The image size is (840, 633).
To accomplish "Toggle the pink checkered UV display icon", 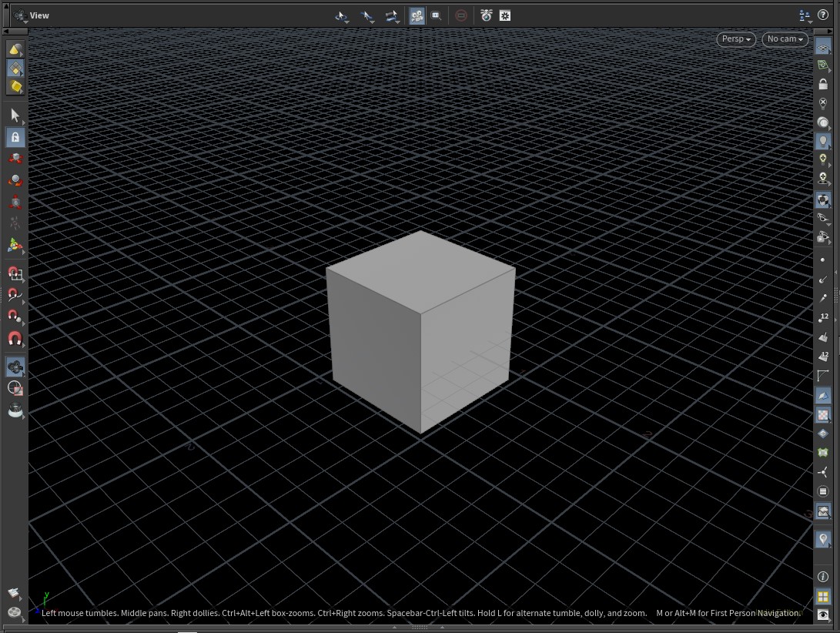I will tap(823, 414).
